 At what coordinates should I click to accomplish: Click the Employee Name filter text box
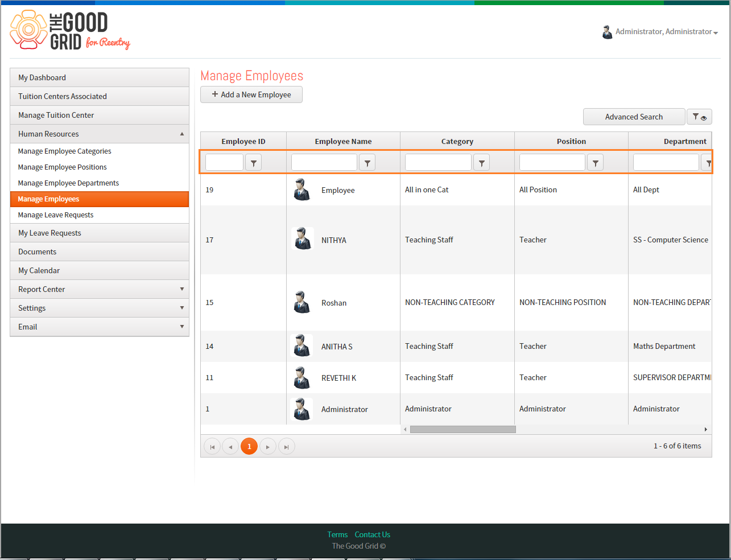point(324,162)
